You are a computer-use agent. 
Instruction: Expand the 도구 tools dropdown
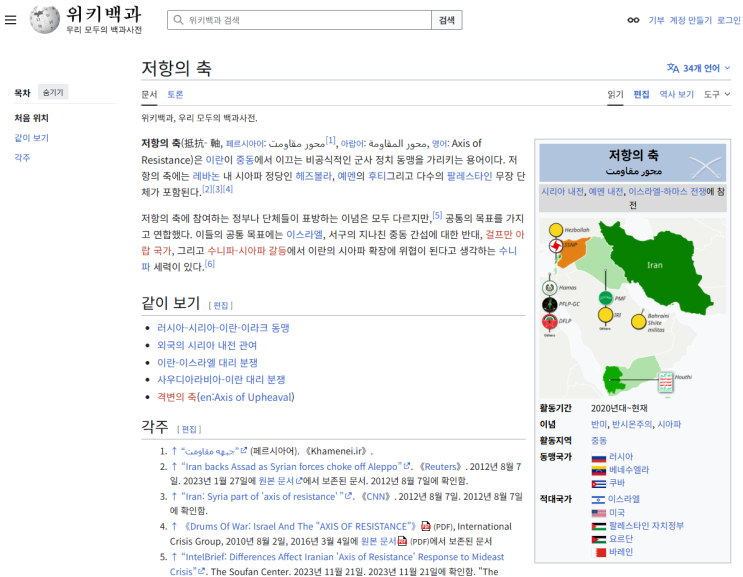717,94
